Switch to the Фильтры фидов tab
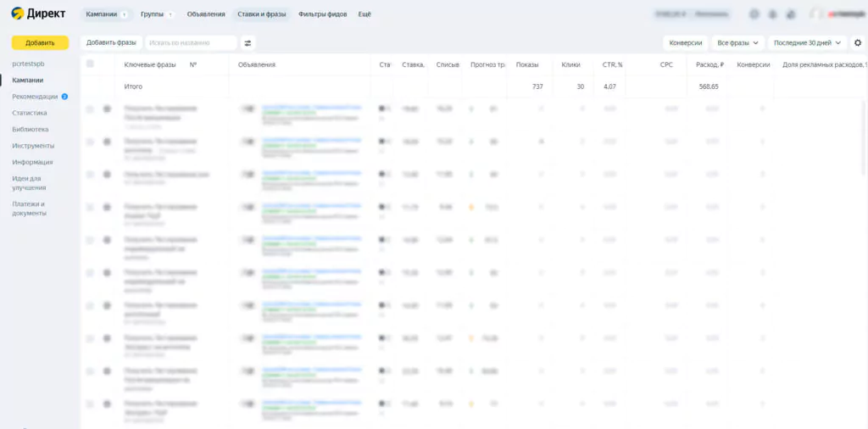 click(x=322, y=14)
